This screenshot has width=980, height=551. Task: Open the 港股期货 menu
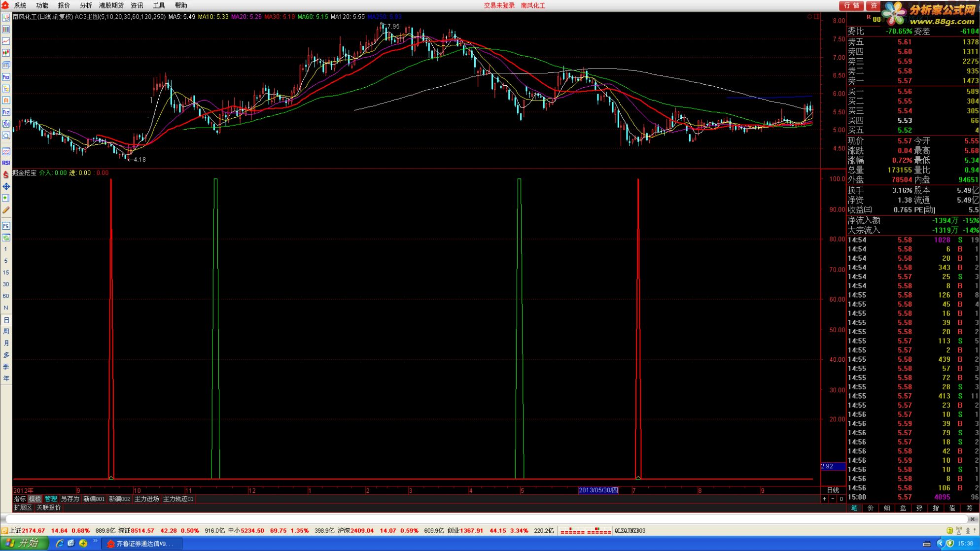[111, 5]
